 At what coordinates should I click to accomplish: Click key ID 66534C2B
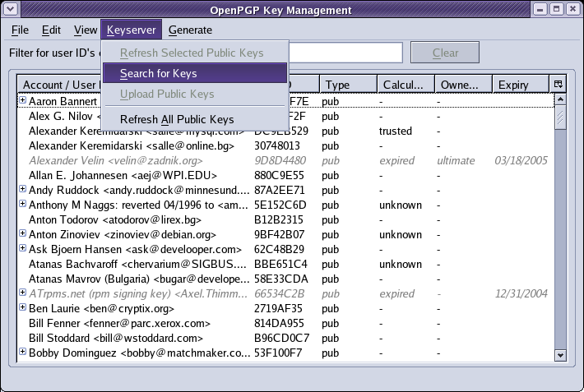[x=279, y=293]
